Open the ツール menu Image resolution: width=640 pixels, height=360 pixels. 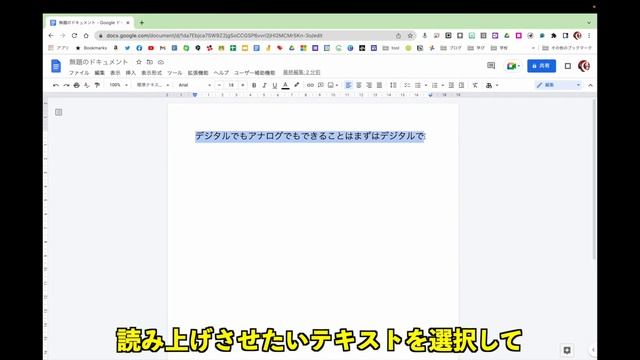coord(175,73)
